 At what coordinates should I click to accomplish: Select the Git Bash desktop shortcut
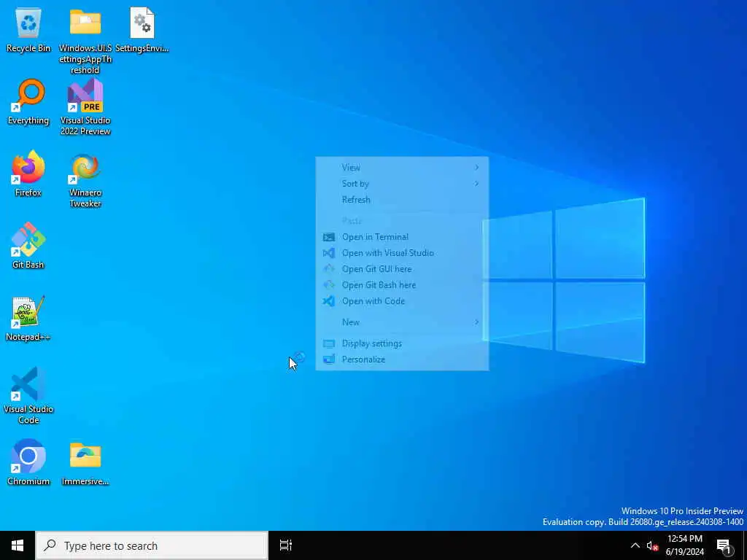pos(28,246)
